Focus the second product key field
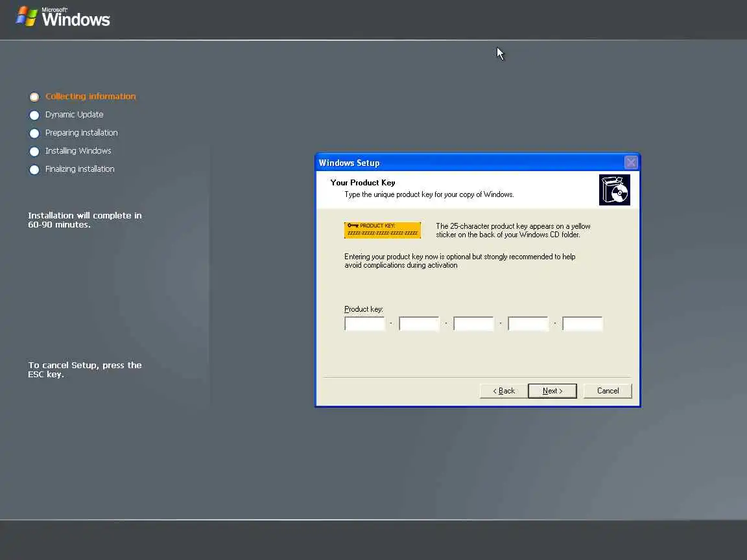747x560 pixels. [x=419, y=323]
